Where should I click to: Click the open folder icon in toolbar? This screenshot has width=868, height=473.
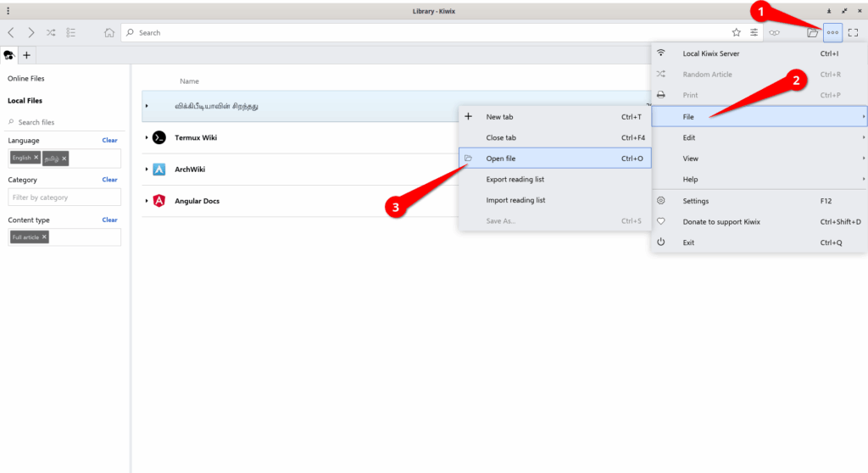[x=812, y=33]
